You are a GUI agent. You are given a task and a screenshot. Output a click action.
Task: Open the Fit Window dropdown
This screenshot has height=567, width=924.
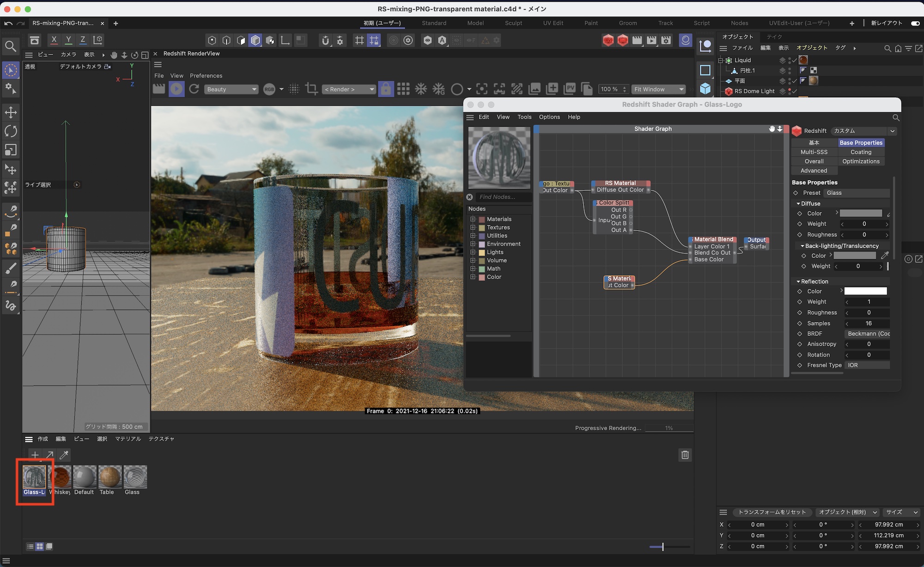658,89
